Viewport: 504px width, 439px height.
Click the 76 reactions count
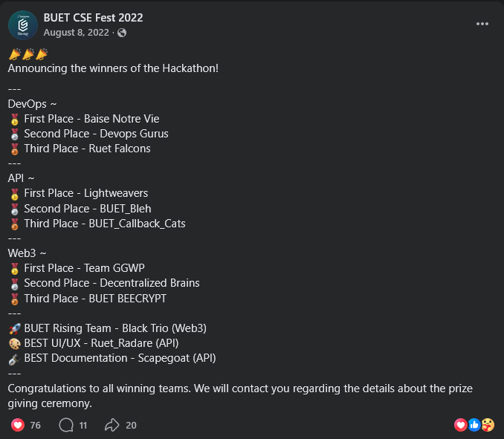[36, 425]
